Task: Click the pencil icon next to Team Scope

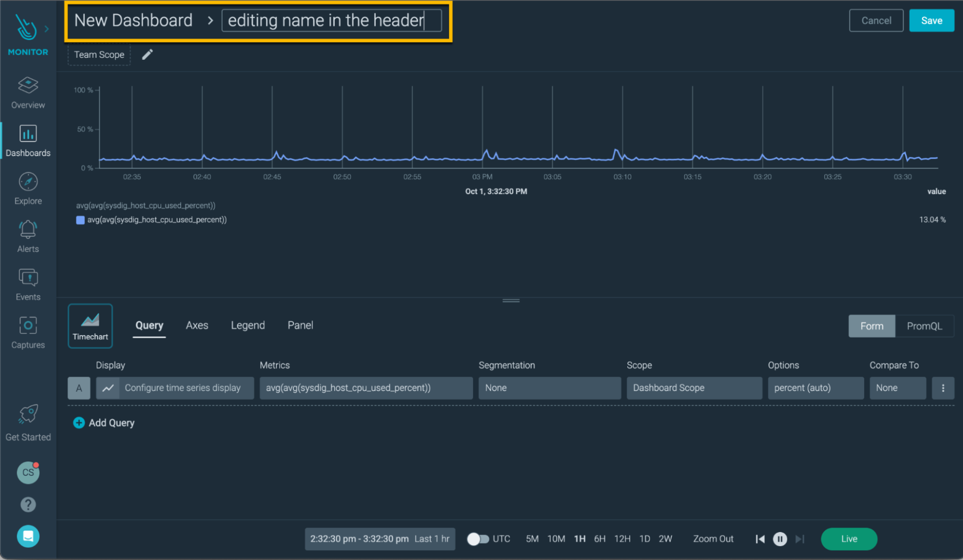Action: [147, 54]
